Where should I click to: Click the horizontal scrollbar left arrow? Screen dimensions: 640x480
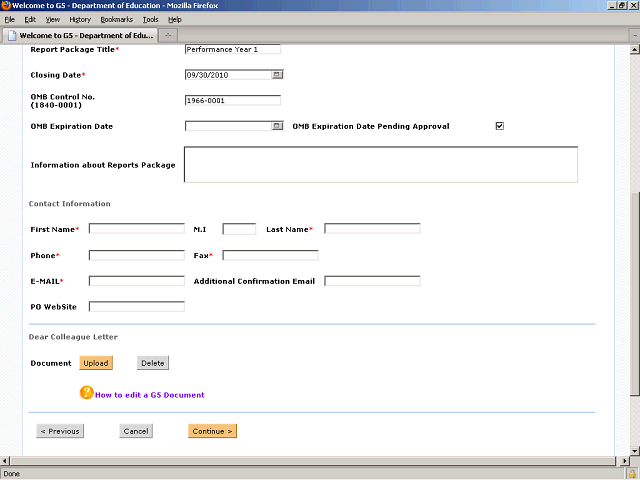[x=4, y=461]
